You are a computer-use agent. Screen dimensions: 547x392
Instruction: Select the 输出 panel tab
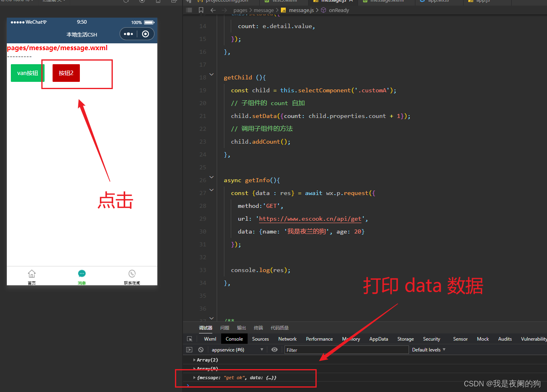242,328
